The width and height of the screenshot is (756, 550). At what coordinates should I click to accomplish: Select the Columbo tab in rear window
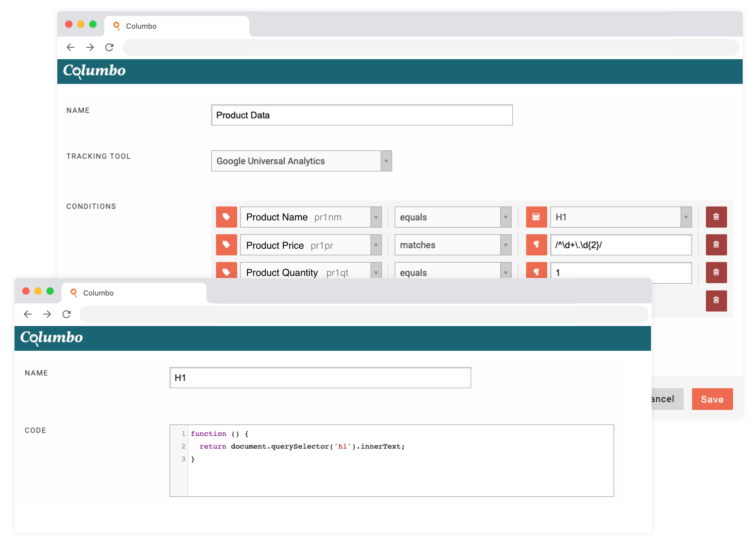pyautogui.click(x=177, y=26)
